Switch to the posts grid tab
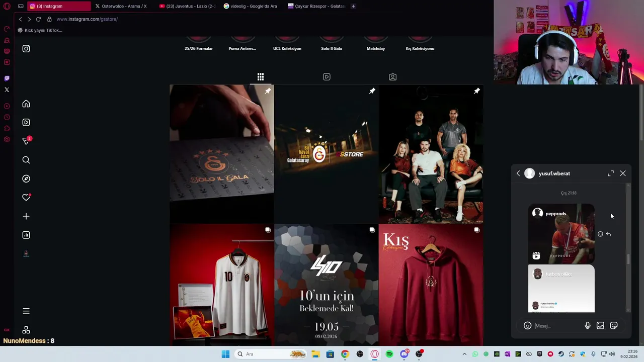 [x=261, y=77]
